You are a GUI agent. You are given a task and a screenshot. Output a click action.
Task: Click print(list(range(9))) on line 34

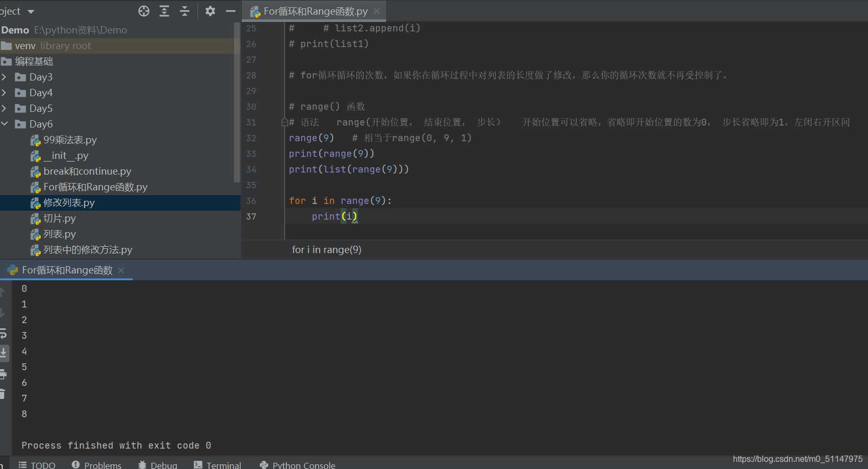coord(349,169)
